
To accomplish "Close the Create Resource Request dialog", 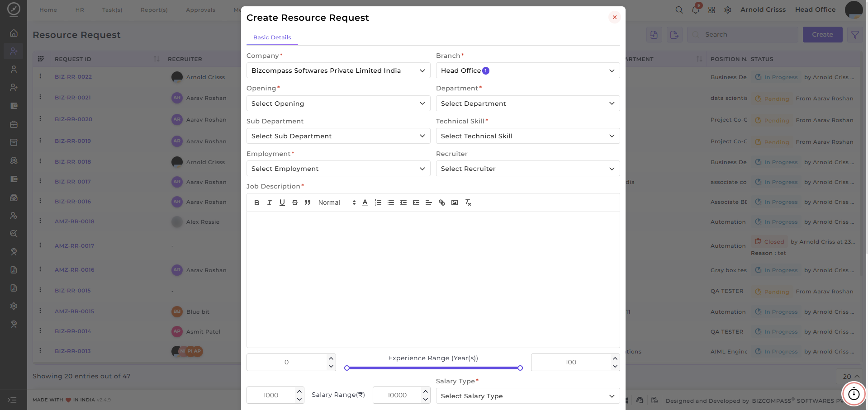I will click(614, 17).
